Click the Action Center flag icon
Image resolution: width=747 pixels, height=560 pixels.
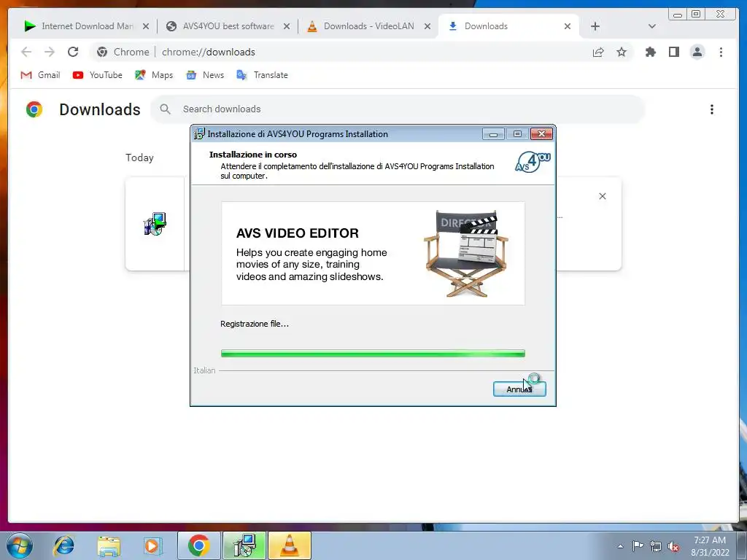(x=638, y=546)
